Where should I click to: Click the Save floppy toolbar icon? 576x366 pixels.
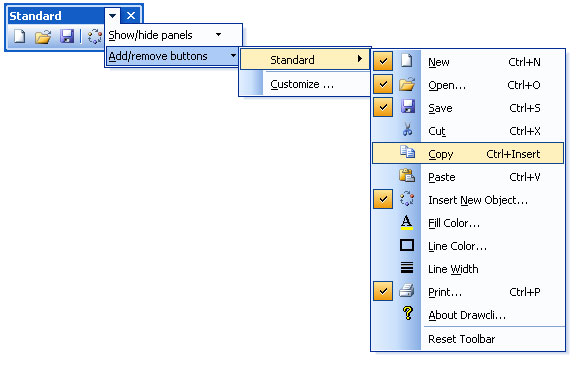click(x=67, y=36)
